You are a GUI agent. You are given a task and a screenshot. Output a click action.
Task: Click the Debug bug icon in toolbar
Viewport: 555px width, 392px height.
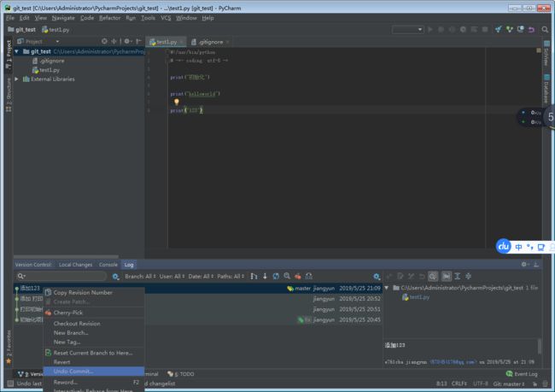click(x=441, y=29)
